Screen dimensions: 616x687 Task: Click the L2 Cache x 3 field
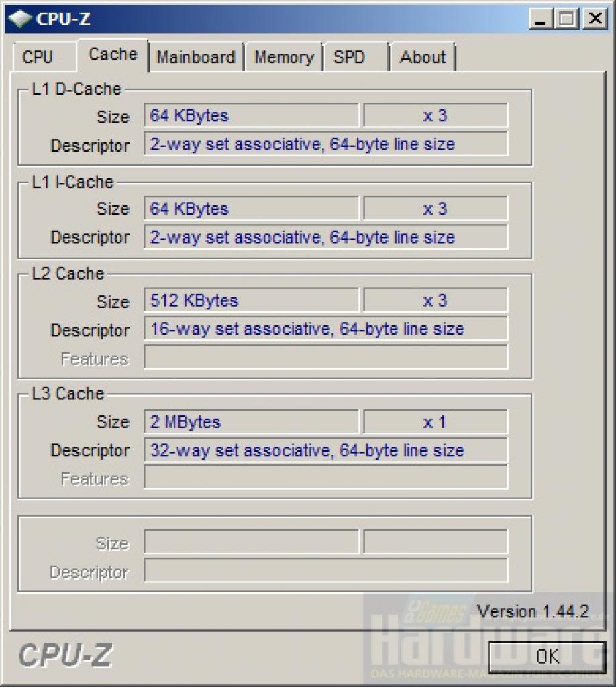coord(435,300)
